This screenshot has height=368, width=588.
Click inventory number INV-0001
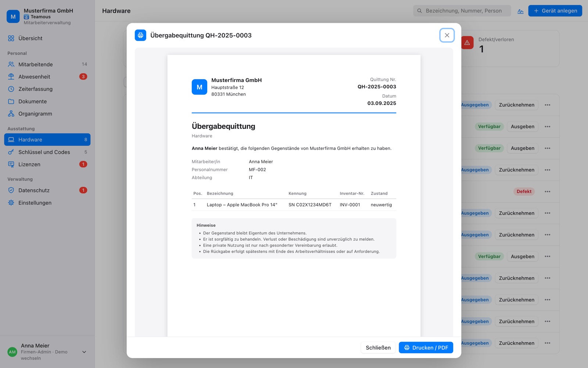[350, 205]
